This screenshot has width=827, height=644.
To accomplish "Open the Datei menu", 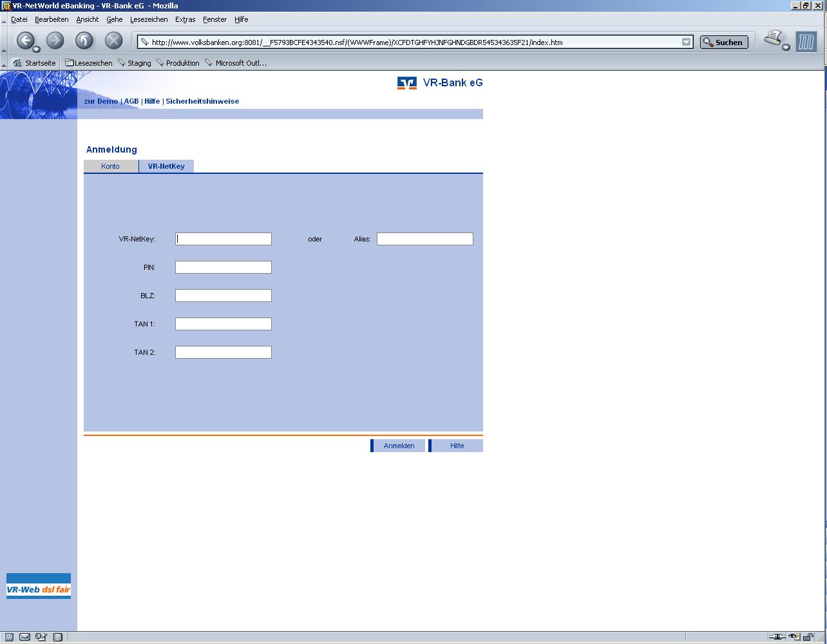I will pos(19,19).
